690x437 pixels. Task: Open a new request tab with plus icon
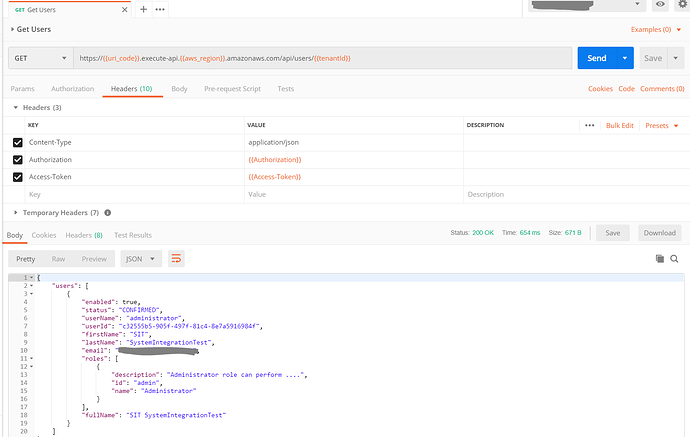coord(143,9)
